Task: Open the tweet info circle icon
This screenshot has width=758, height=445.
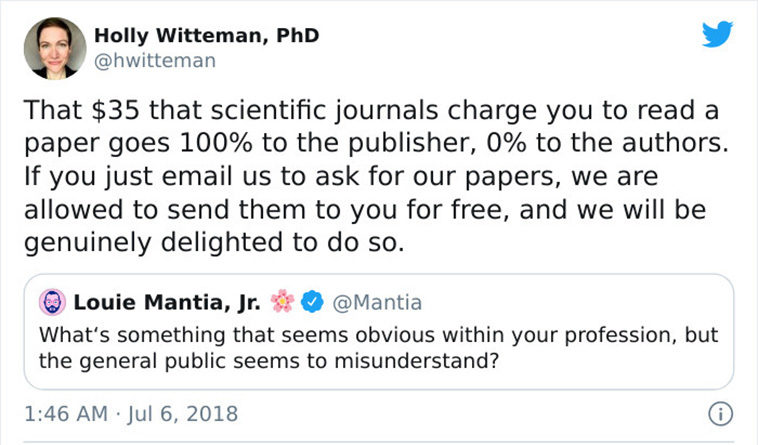Action: [720, 414]
